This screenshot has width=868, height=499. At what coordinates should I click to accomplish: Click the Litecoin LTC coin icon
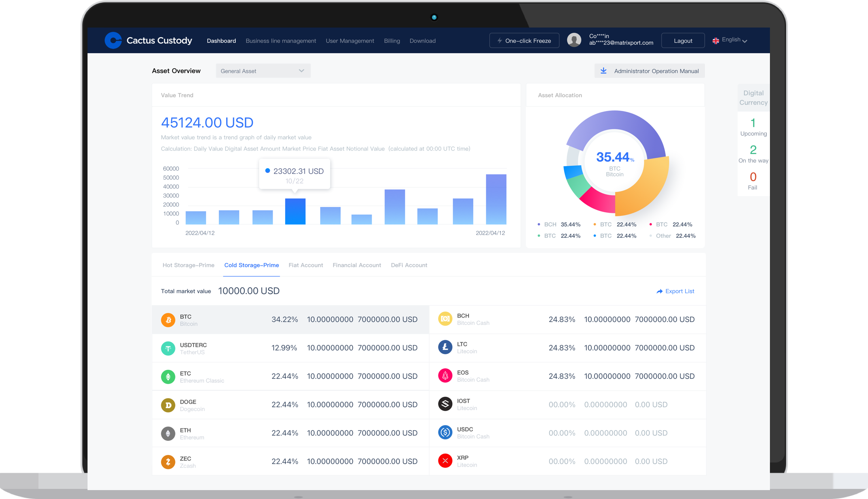point(445,348)
